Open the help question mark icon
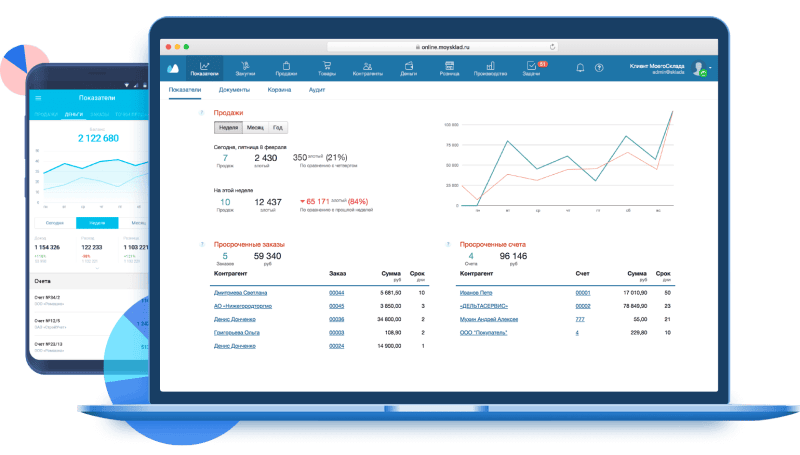Screen dimensions: 800x455 599,68
